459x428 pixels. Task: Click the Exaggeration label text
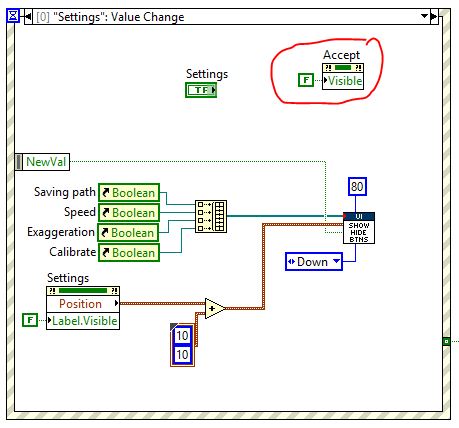tap(61, 232)
